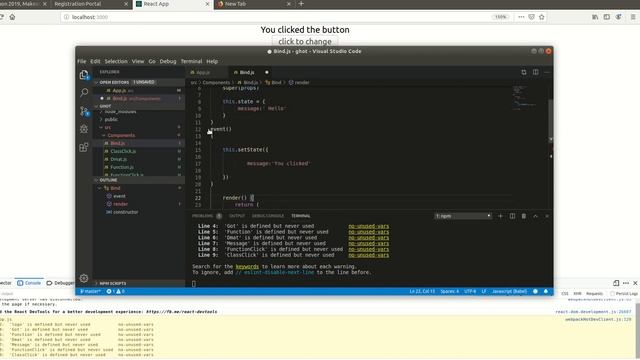Open the Terminal menu
The height and width of the screenshot is (360, 640).
191,61
